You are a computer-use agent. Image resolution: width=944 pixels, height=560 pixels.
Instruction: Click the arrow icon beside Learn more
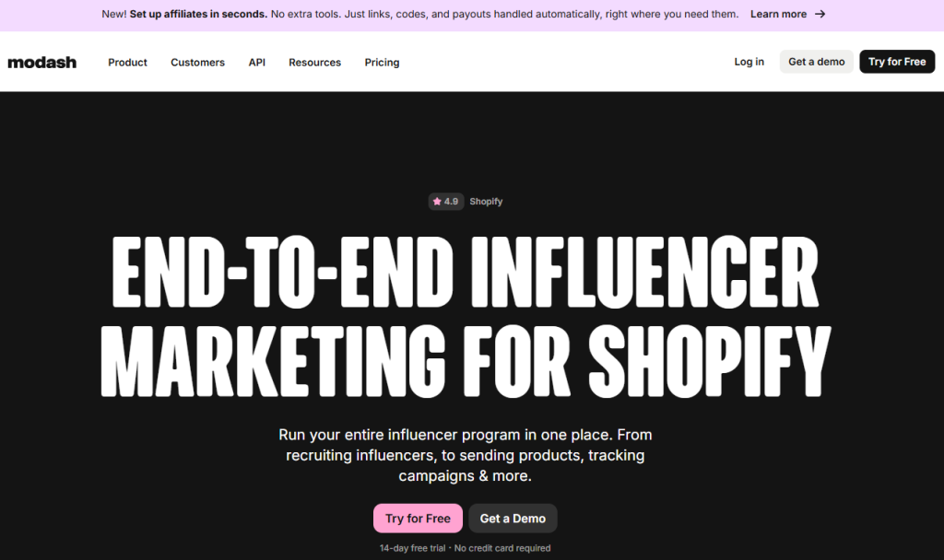[x=820, y=14]
